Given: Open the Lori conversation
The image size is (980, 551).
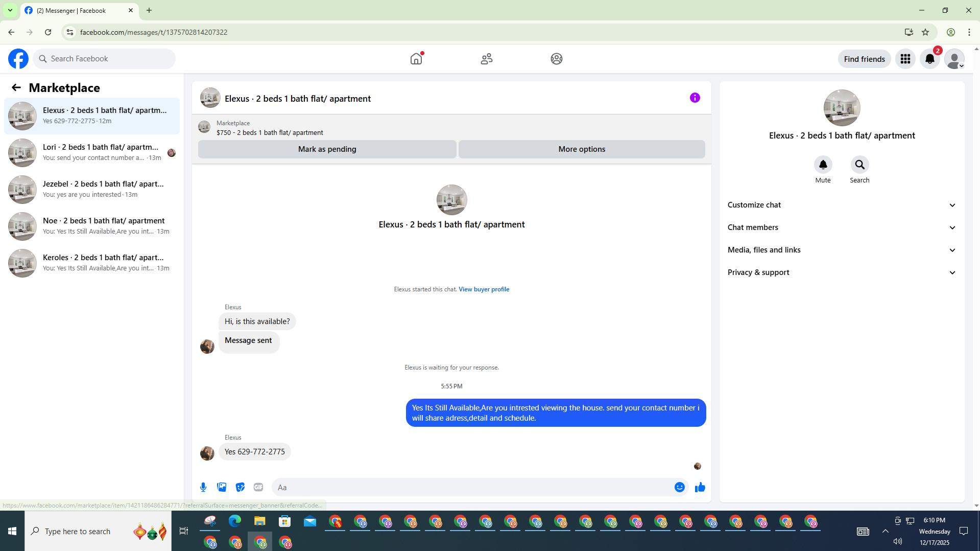Looking at the screenshot, I should (92, 153).
